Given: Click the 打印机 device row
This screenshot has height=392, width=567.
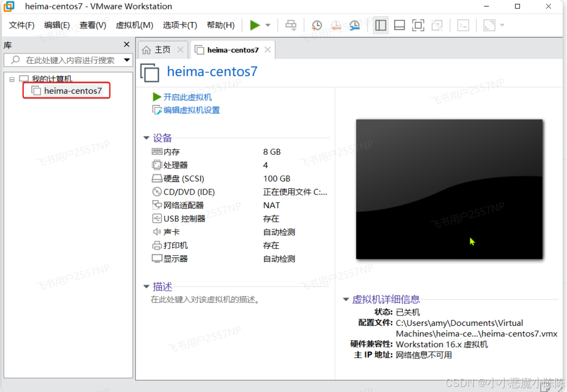Looking at the screenshot, I should [x=240, y=245].
